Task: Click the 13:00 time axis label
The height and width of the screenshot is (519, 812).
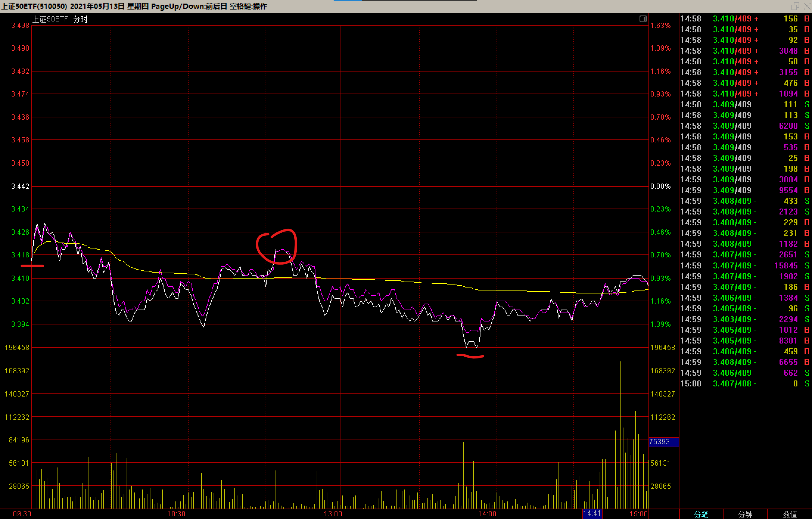Action: (333, 514)
